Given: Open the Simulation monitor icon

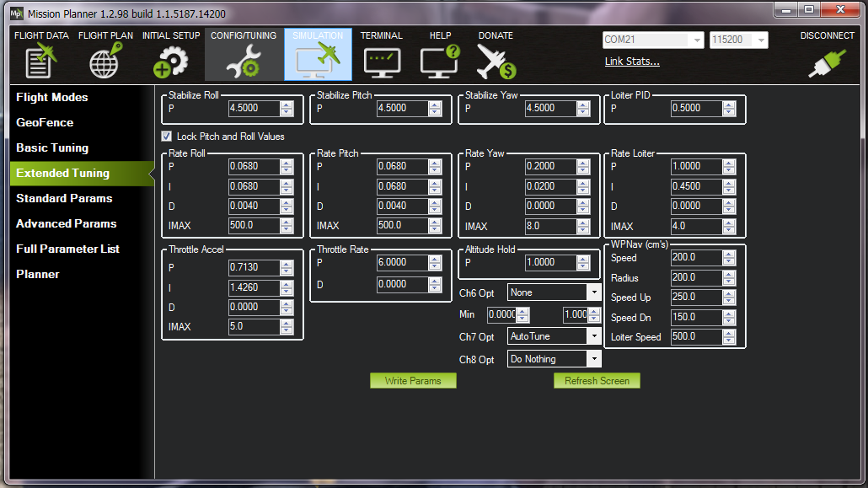Looking at the screenshot, I should 318,61.
